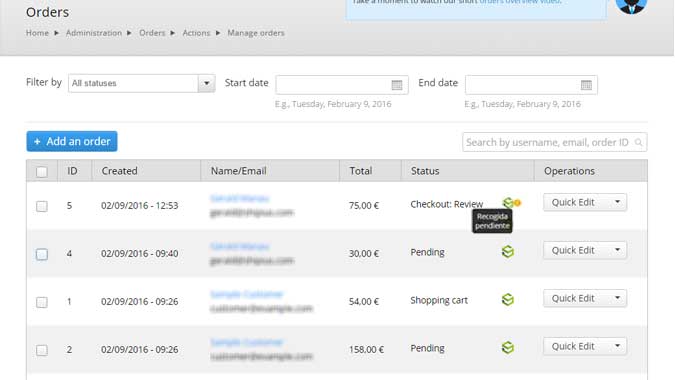Sort by the Total column header
This screenshot has width=675, height=380.
coord(361,171)
